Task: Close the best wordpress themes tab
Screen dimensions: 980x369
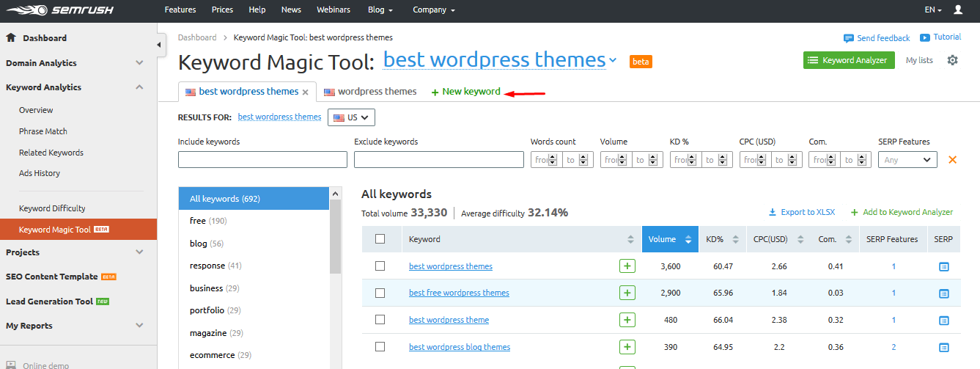Action: click(x=306, y=92)
